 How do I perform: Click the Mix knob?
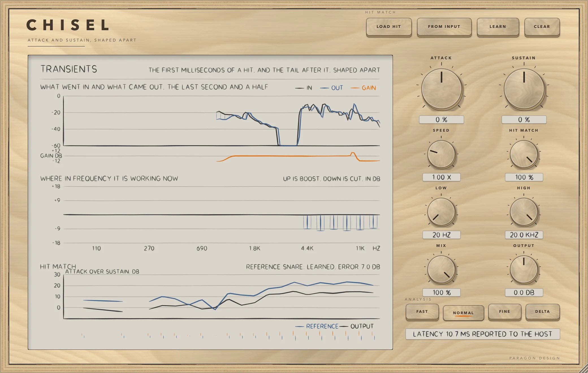(441, 270)
